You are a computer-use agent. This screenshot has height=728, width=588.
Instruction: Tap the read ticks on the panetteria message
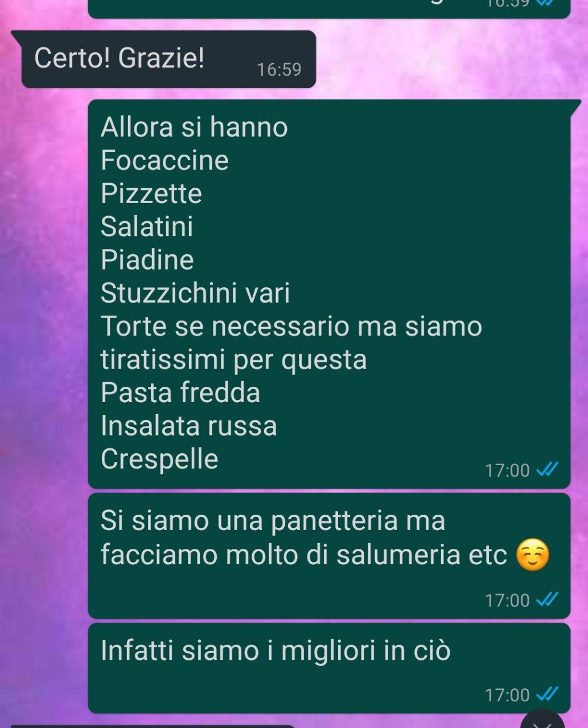point(548,599)
